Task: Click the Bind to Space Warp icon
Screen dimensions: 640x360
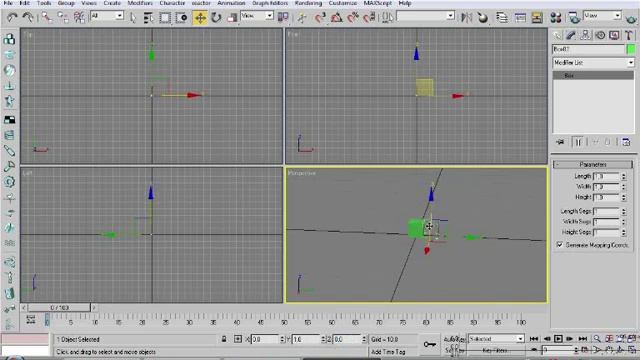Action: tap(79, 17)
